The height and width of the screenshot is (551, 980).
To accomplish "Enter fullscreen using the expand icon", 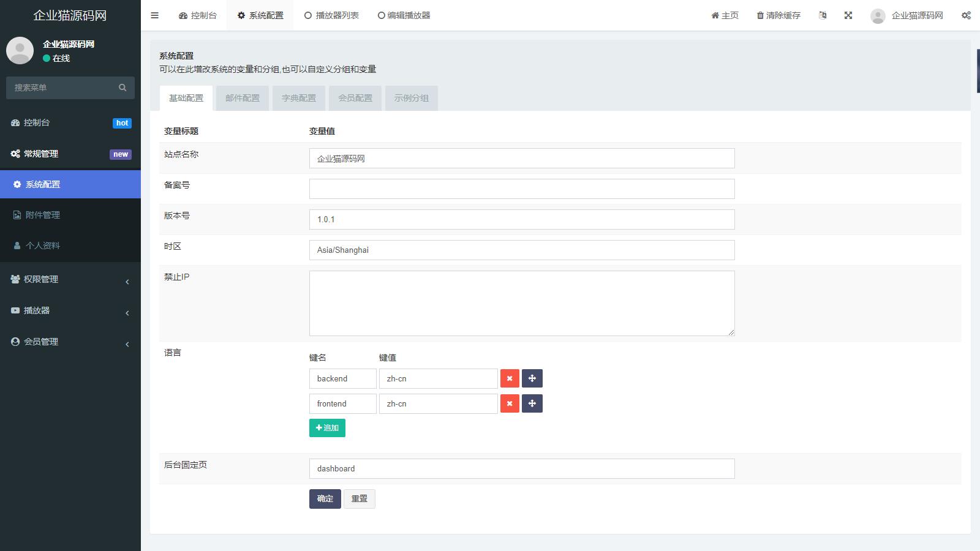I will pyautogui.click(x=848, y=15).
